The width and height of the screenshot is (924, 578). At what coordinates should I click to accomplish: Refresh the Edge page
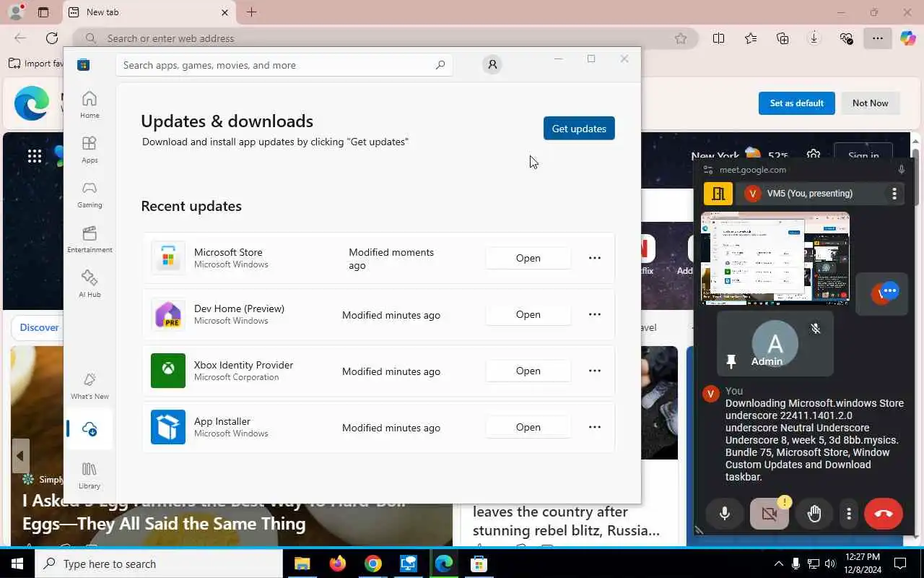point(52,38)
